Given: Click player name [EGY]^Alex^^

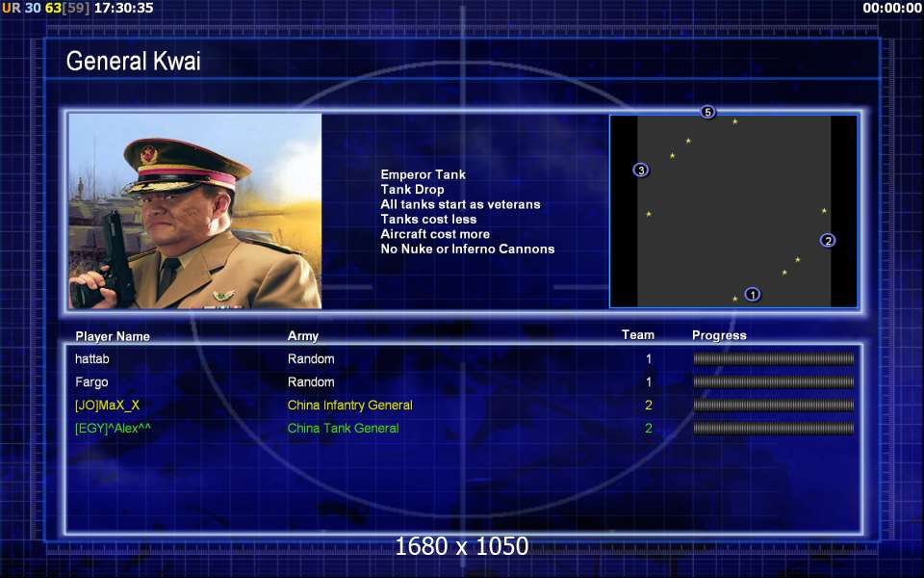Looking at the screenshot, I should pyautogui.click(x=113, y=428).
